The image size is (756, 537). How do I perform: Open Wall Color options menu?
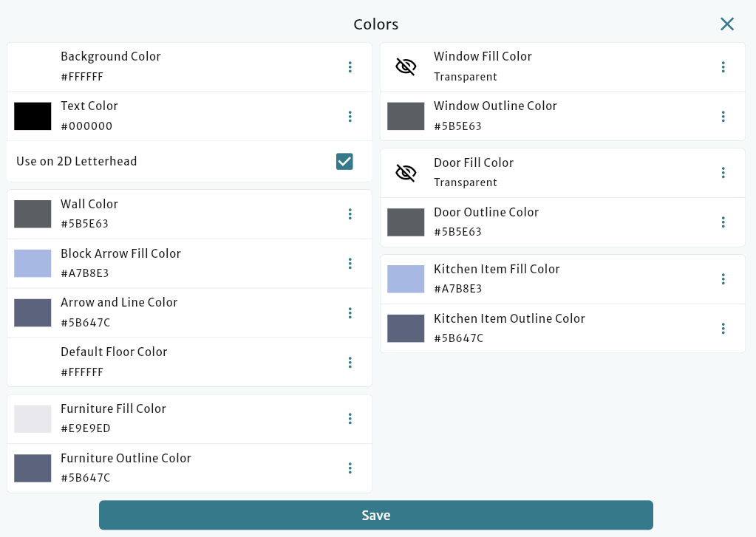[x=350, y=214]
